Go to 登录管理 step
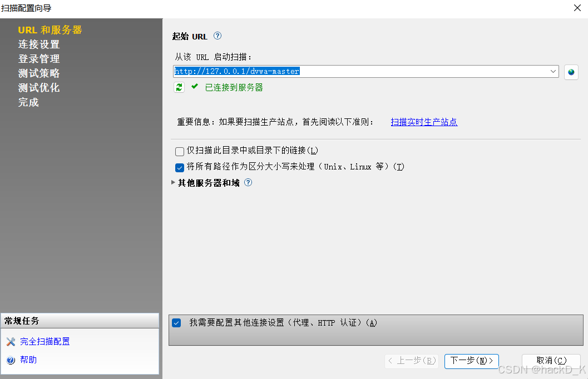This screenshot has width=588, height=379. tap(39, 59)
